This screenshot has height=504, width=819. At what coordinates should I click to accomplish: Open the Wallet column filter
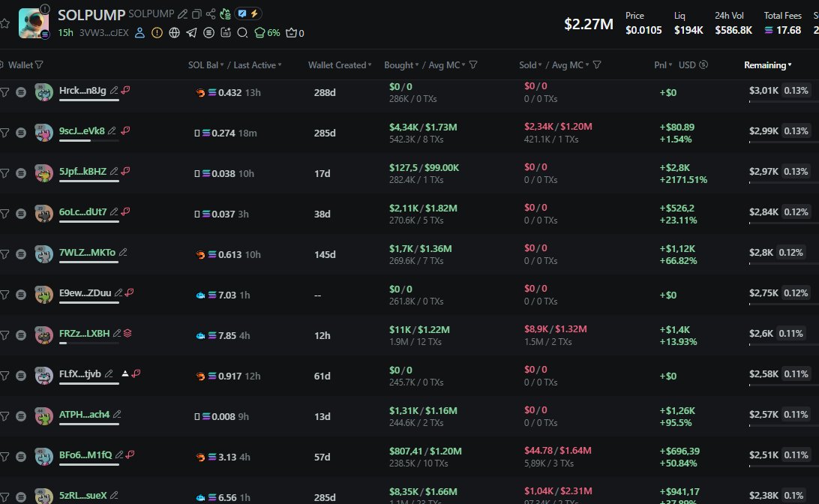coord(39,65)
